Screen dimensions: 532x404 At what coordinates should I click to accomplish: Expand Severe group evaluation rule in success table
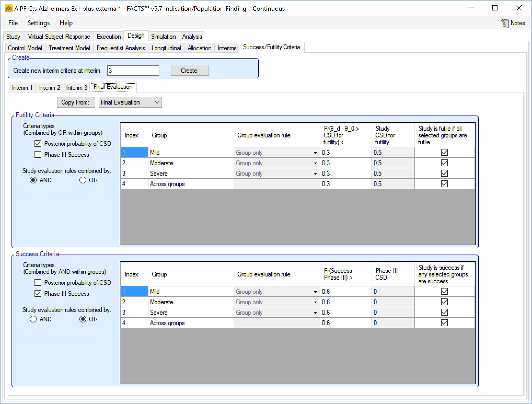click(315, 313)
